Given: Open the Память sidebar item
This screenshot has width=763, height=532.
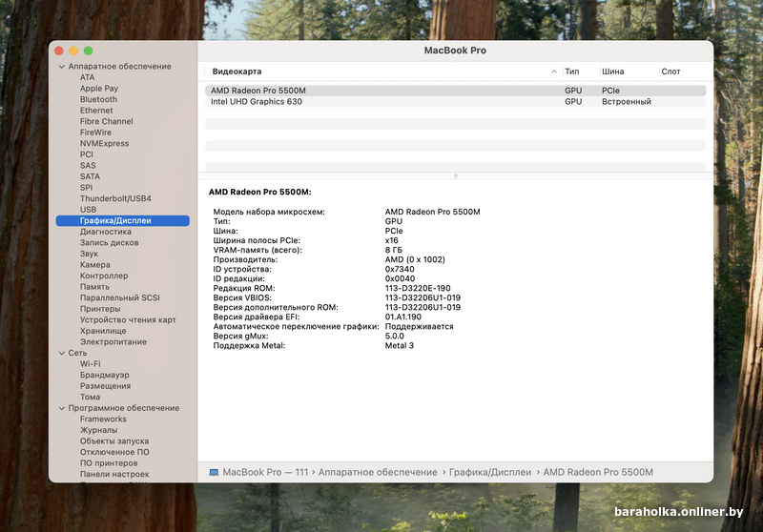Looking at the screenshot, I should tap(94, 286).
